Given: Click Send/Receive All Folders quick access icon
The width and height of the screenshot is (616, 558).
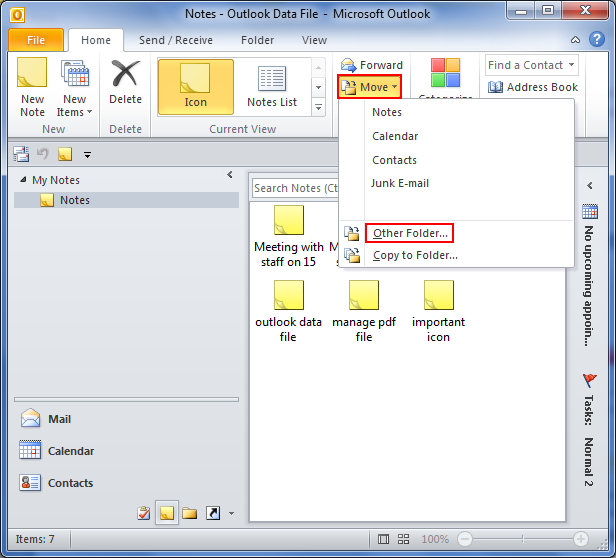Looking at the screenshot, I should pyautogui.click(x=20, y=154).
